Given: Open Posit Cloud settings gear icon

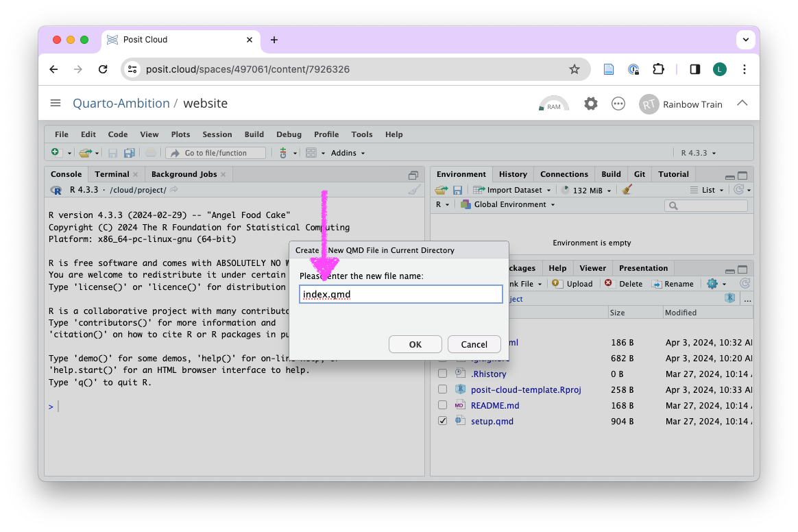Looking at the screenshot, I should 590,104.
